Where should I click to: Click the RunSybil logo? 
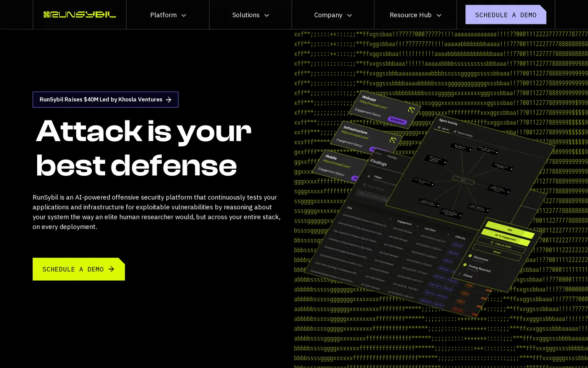point(79,15)
